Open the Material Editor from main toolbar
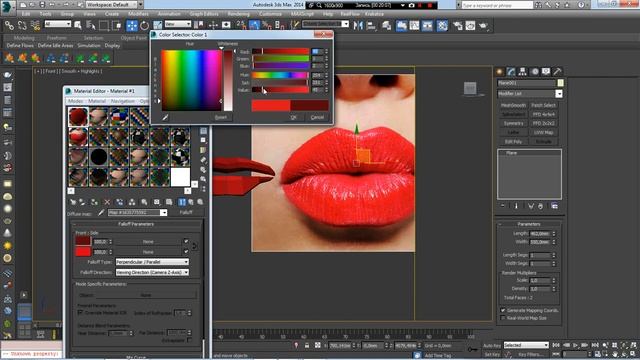Viewport: 640px width, 360px height. coord(442,26)
